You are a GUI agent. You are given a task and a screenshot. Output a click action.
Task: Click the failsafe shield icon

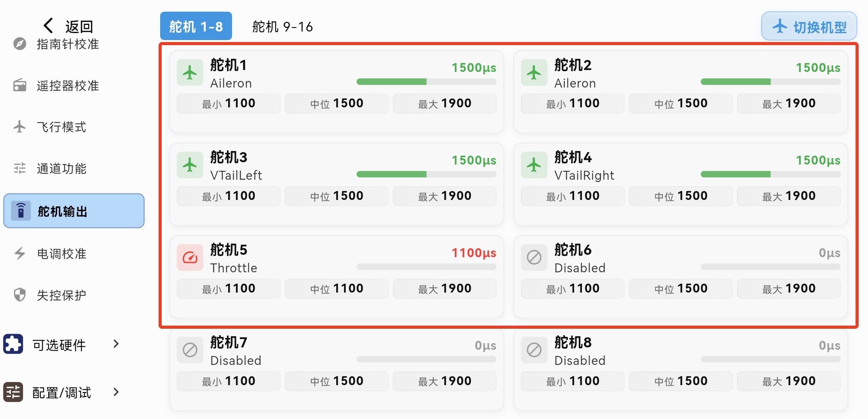20,295
